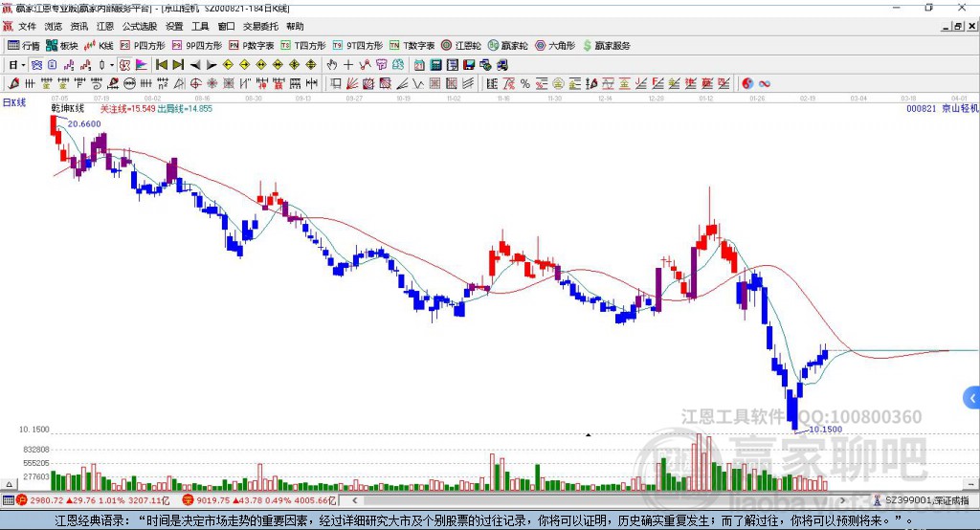Image resolution: width=980 pixels, height=530 pixels.
Task: Move chart right with black right arrow
Action: 212,65
